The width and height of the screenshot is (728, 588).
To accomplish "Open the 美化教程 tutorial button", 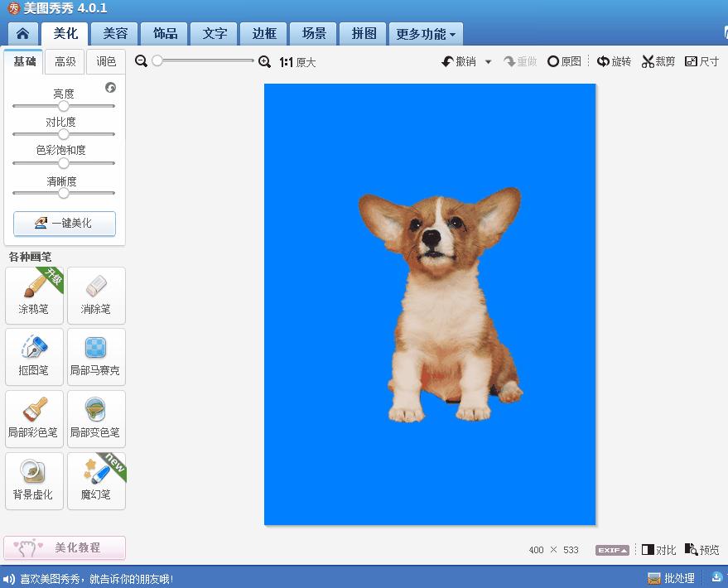I will coord(65,547).
